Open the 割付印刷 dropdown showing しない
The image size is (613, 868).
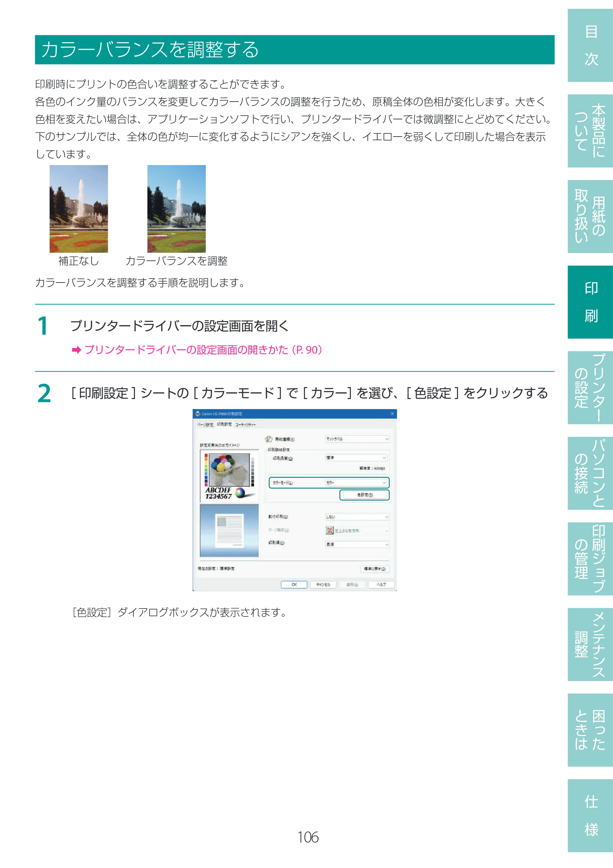357,517
